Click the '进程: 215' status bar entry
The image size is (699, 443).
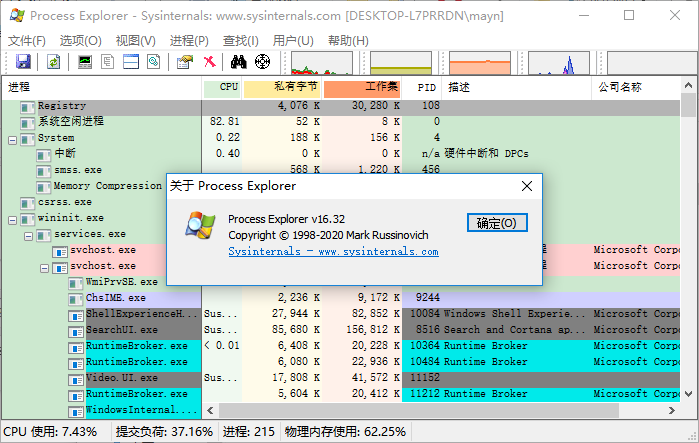point(249,432)
